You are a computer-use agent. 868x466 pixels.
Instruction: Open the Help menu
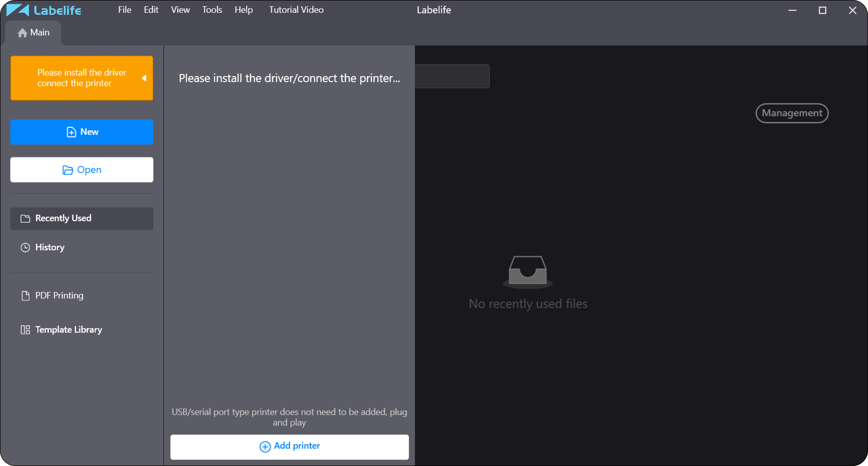pyautogui.click(x=244, y=10)
